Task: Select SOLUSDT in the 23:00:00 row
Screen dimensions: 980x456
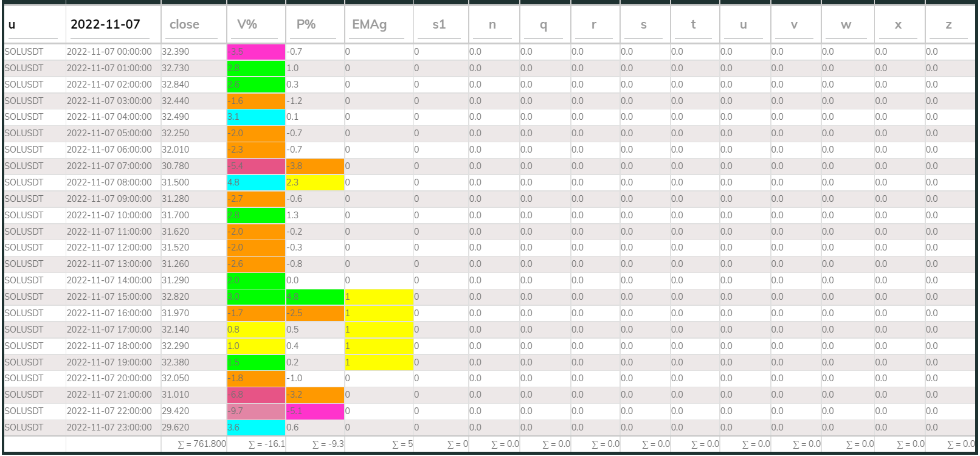Action: click(x=24, y=427)
